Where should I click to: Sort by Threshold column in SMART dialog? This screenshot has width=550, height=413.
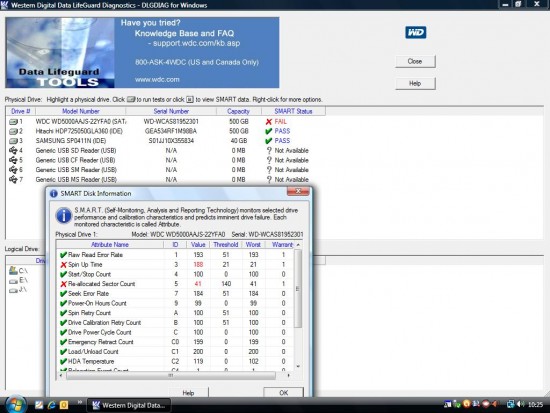point(226,245)
